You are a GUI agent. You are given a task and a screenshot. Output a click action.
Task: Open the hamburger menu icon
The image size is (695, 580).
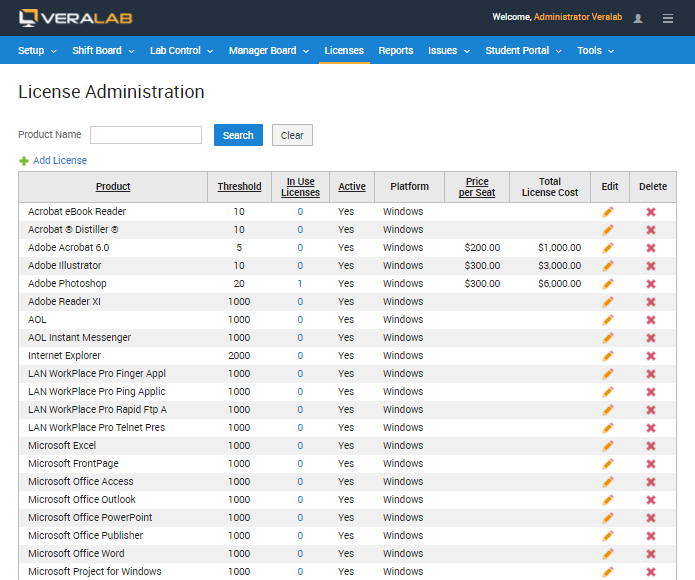click(668, 18)
